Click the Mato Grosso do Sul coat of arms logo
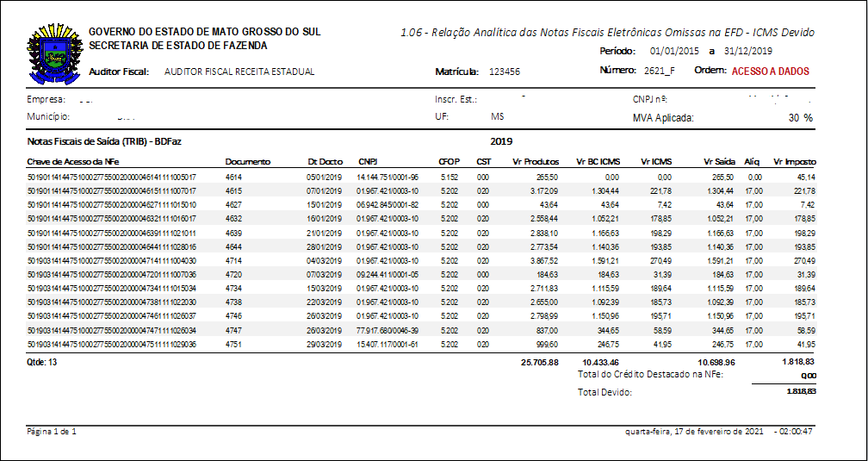This screenshot has width=868, height=461. (x=54, y=53)
